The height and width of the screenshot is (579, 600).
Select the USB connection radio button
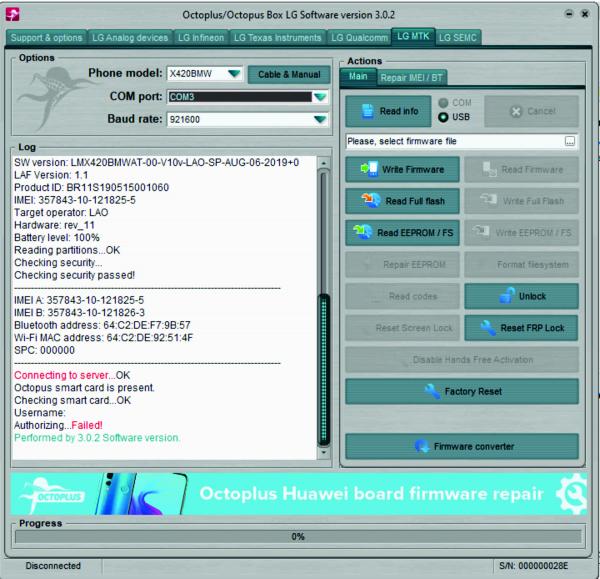pyautogui.click(x=443, y=117)
